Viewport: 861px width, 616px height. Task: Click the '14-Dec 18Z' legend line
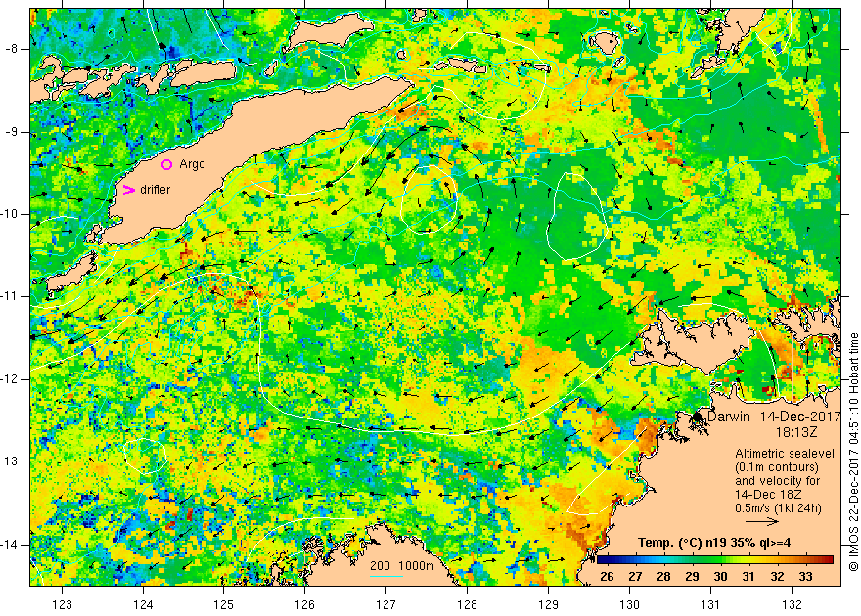[x=768, y=495]
